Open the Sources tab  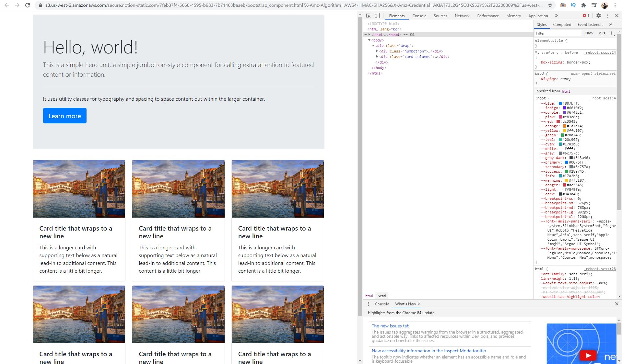(x=440, y=16)
